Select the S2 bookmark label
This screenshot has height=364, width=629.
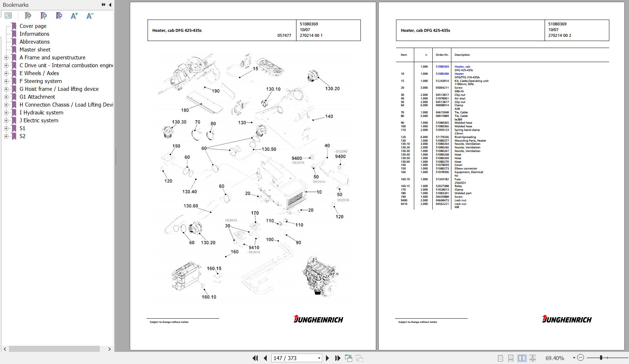click(x=23, y=136)
